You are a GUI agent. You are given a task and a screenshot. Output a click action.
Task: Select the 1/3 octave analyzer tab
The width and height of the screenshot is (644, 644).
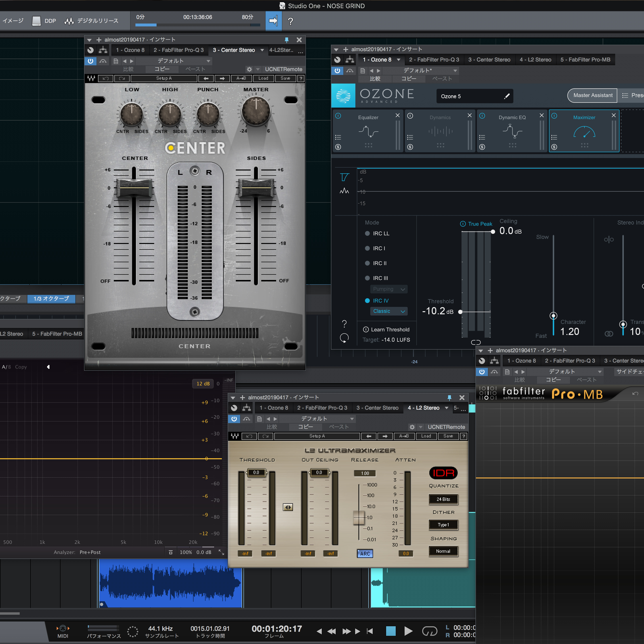[51, 298]
